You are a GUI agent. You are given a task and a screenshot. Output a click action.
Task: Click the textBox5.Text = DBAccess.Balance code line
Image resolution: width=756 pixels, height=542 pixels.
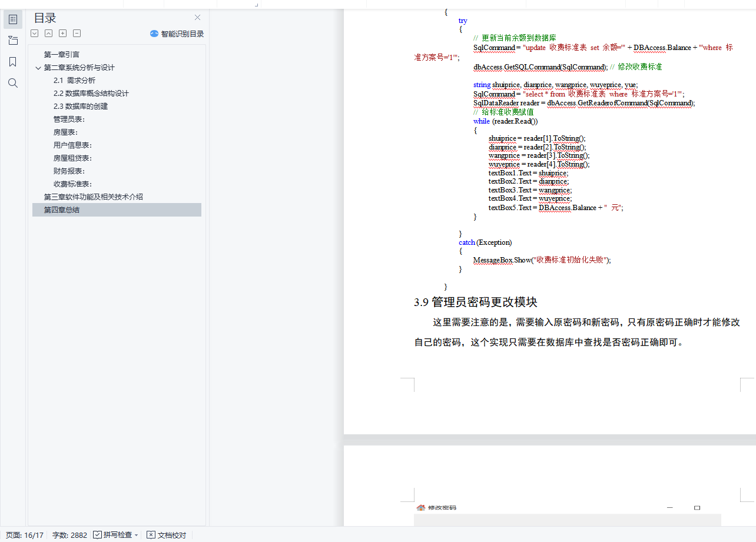(556, 208)
